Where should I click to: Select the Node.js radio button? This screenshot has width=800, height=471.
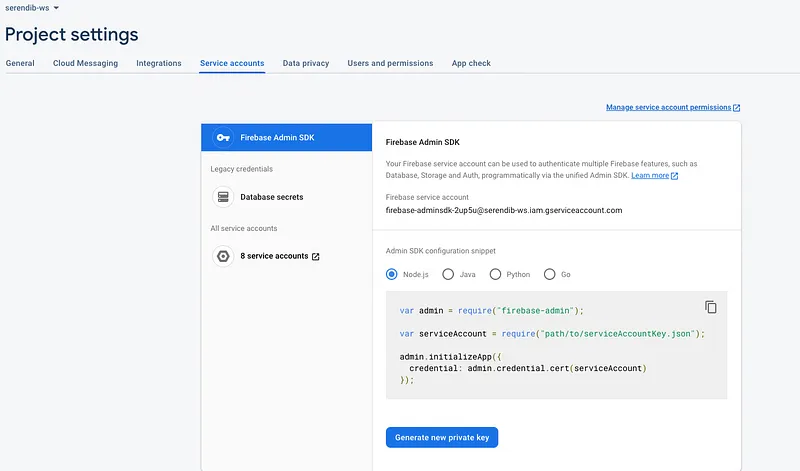(391, 275)
